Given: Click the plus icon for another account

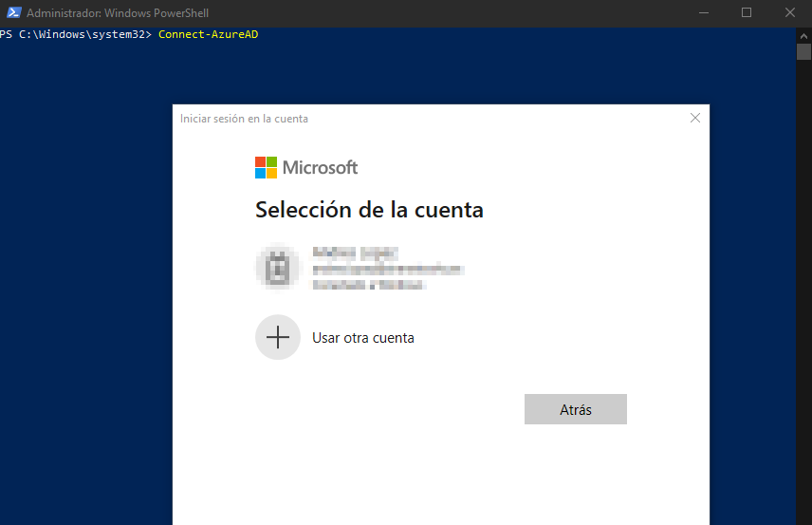Looking at the screenshot, I should [x=277, y=337].
